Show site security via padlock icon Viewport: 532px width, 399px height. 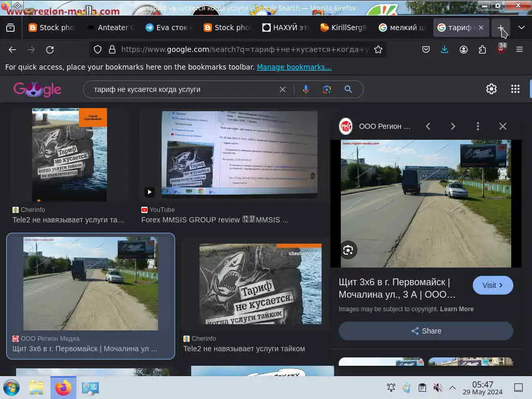(112, 49)
